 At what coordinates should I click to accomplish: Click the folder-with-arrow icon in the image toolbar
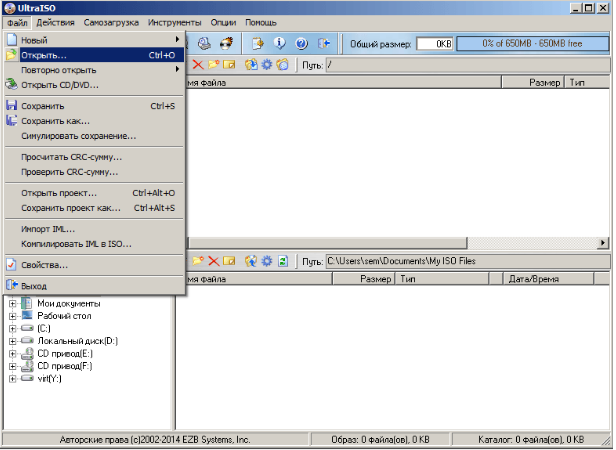coord(251,65)
